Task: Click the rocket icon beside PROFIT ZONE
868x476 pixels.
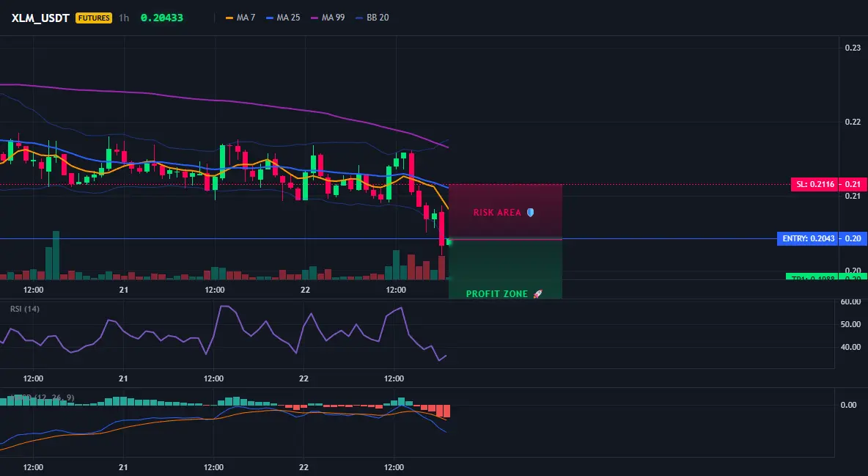Action: pos(537,293)
